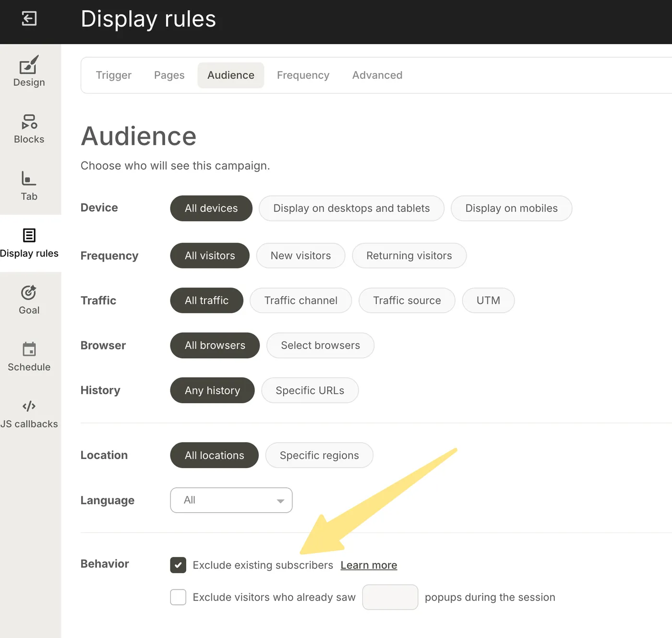This screenshot has height=638, width=672.
Task: Enable Exclude visitors who already saw checkbox
Action: tap(178, 597)
